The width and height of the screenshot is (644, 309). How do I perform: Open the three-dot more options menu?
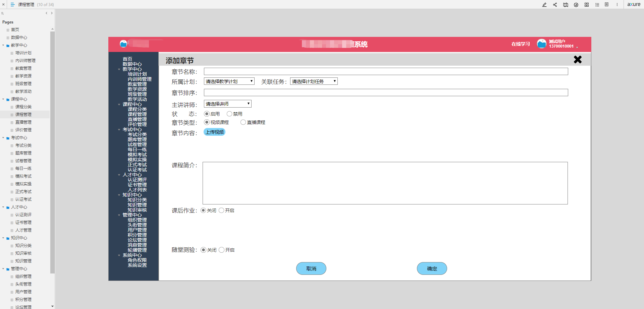(617, 4)
